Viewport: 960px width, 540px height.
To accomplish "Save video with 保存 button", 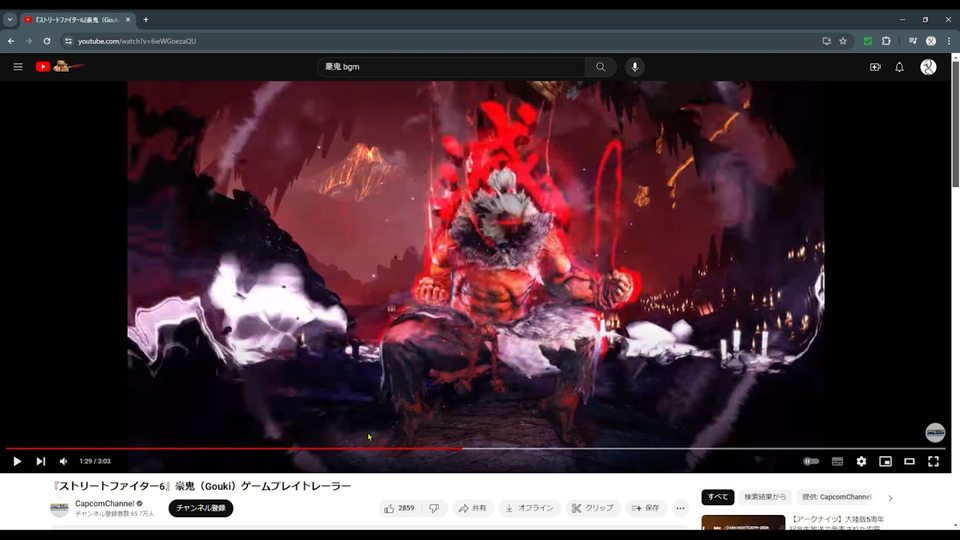I will coord(645,508).
